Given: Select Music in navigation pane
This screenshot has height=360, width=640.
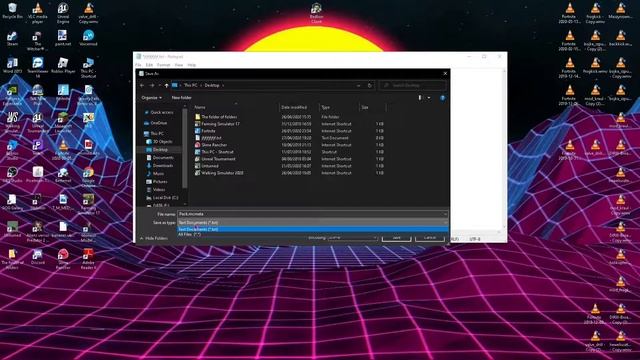Looking at the screenshot, I should (158, 174).
